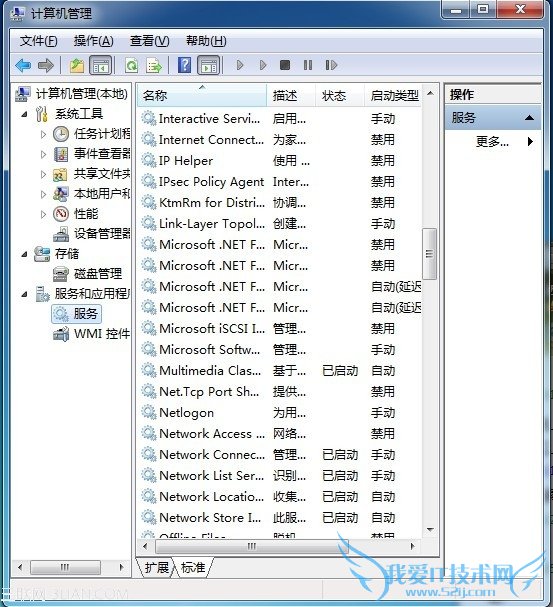Screen dimensions: 553x607
Task: Collapse the 系统工具 node triangle
Action: (25, 114)
